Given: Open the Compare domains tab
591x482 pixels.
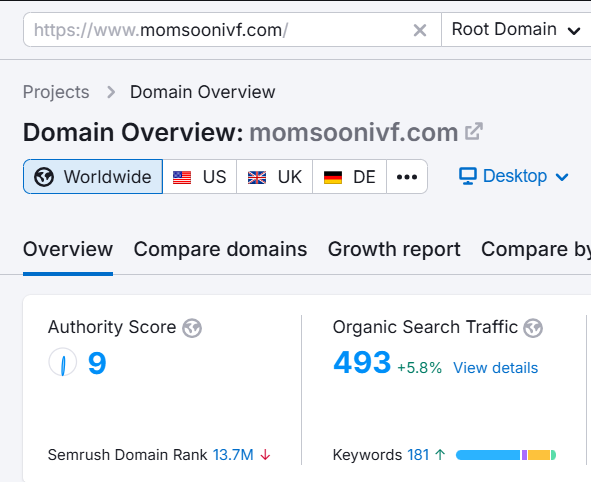Looking at the screenshot, I should click(x=220, y=249).
